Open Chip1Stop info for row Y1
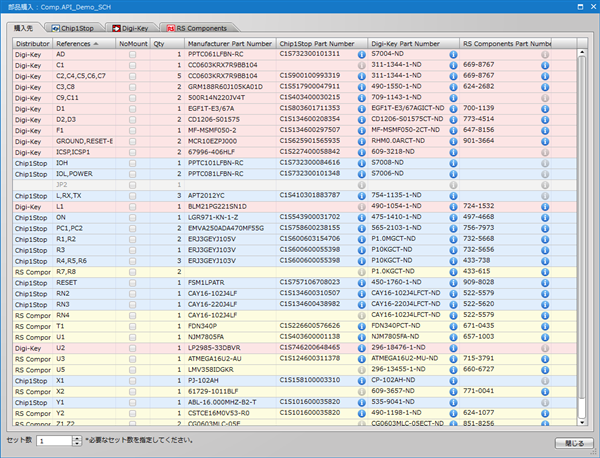 (x=362, y=403)
